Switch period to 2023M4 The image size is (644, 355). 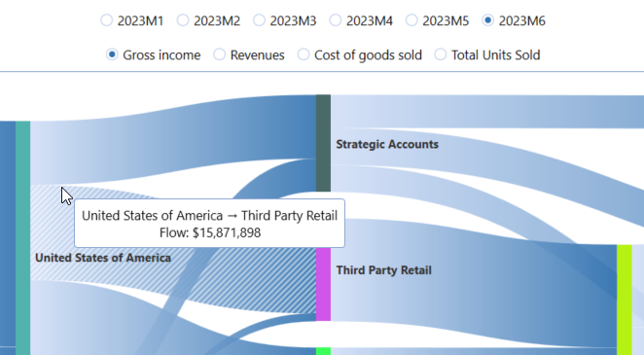pos(336,20)
